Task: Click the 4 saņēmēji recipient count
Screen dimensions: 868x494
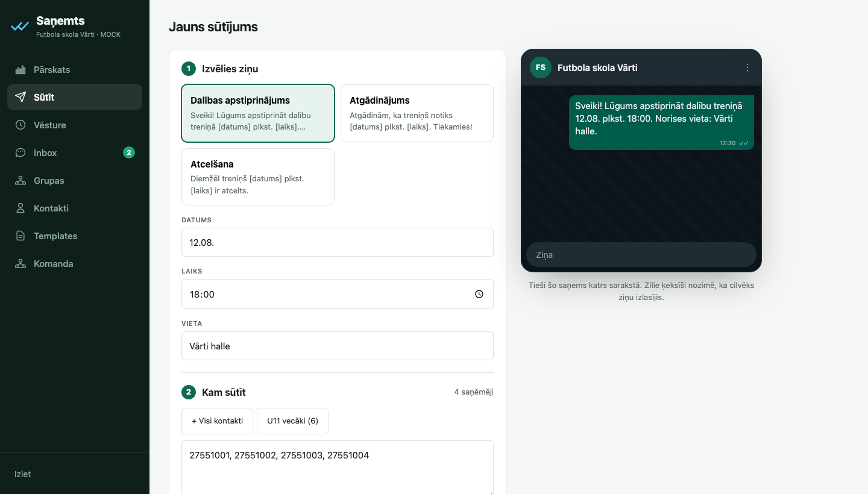Action: pos(474,392)
